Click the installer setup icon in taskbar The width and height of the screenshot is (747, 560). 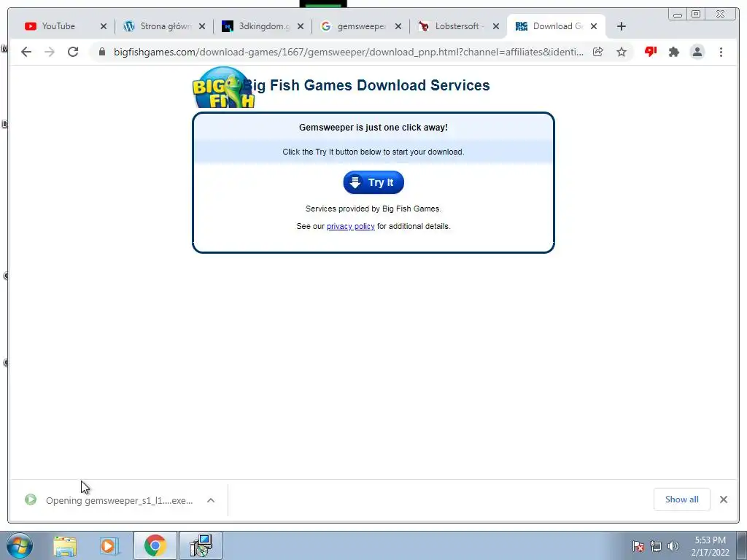pos(201,545)
